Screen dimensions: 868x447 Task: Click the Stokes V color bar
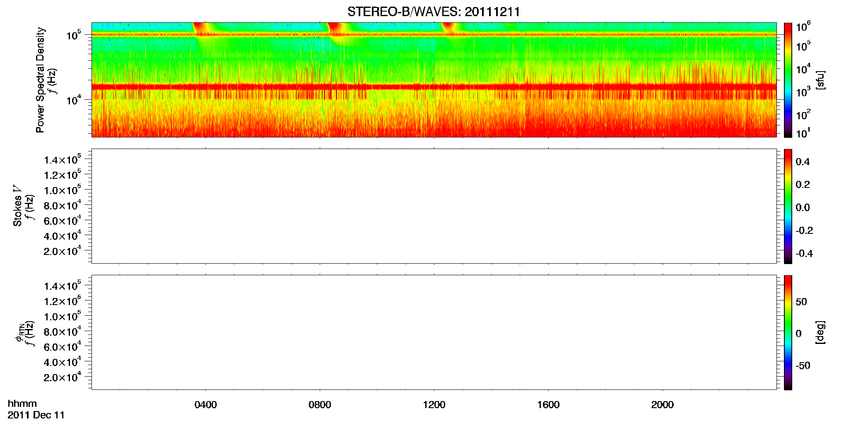coord(788,206)
